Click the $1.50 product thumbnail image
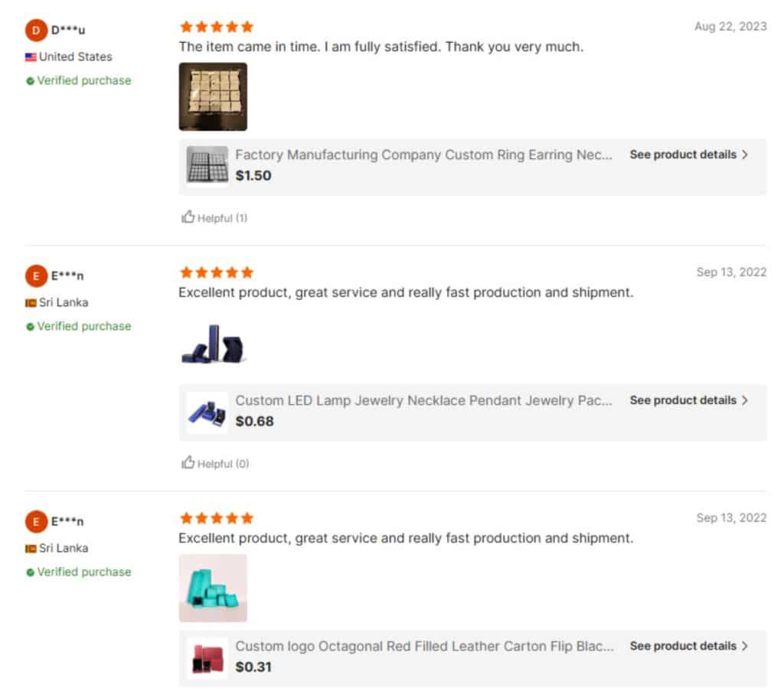784x694 pixels. pyautogui.click(x=207, y=165)
